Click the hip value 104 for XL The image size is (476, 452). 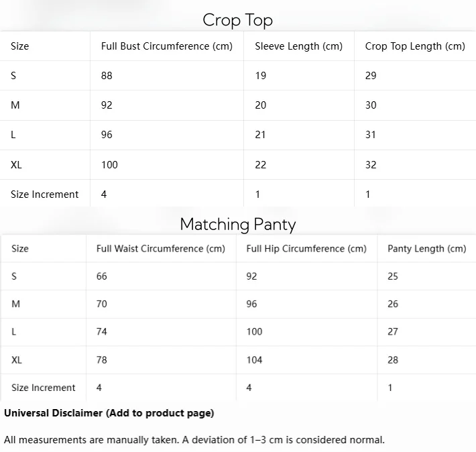point(254,360)
